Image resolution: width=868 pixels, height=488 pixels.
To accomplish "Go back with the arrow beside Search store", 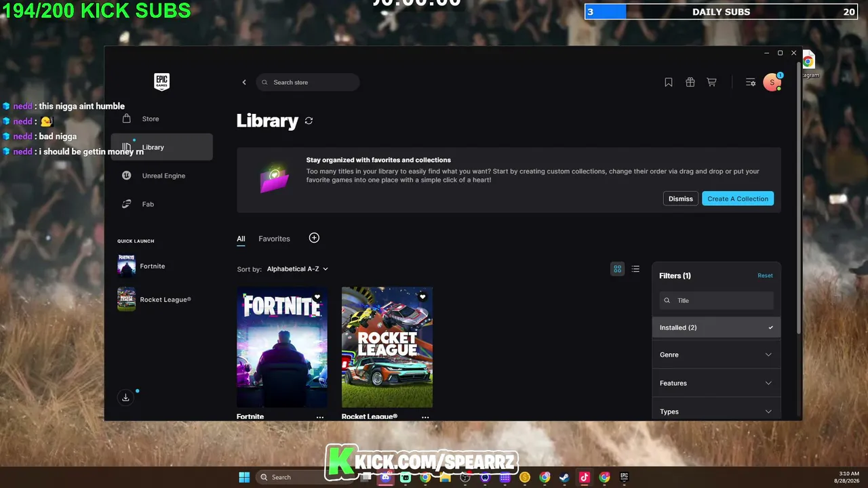I will 244,83.
